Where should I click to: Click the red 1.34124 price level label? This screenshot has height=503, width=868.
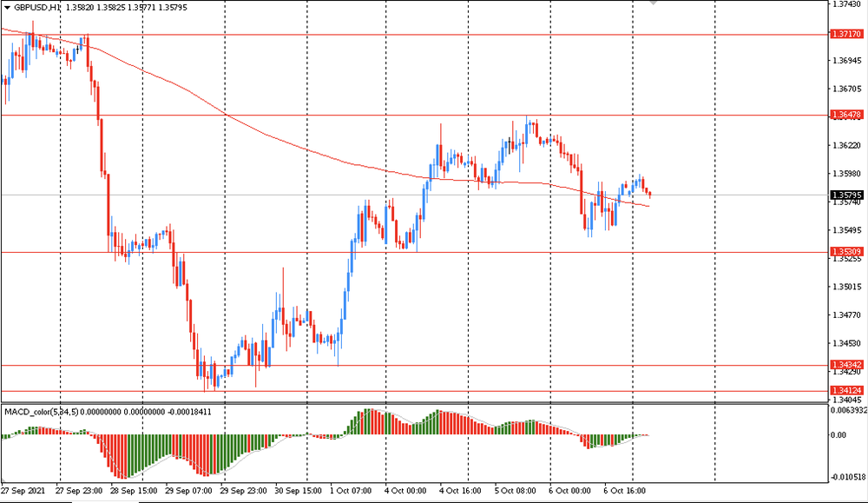coord(846,391)
